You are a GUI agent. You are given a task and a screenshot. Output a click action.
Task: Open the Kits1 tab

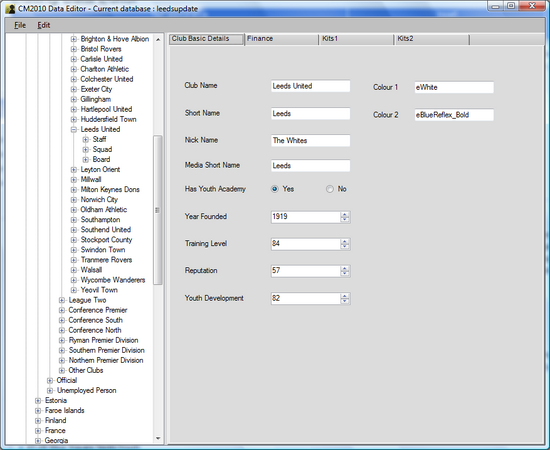click(357, 39)
